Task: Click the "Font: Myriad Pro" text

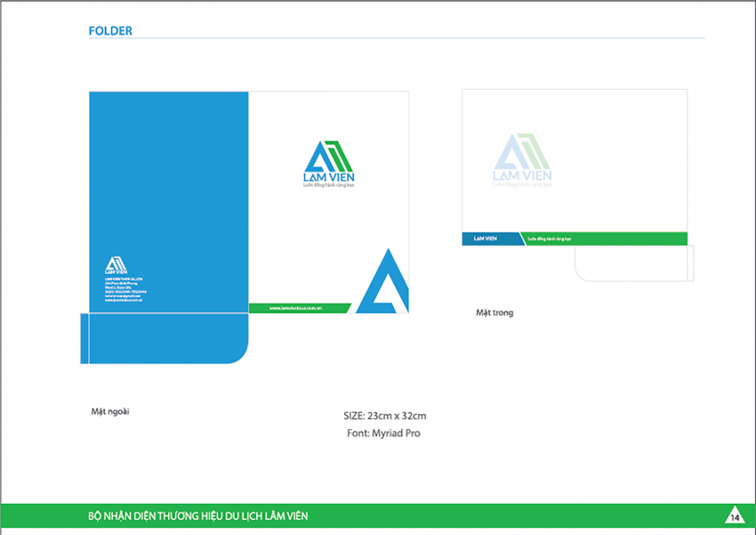Action: click(383, 434)
